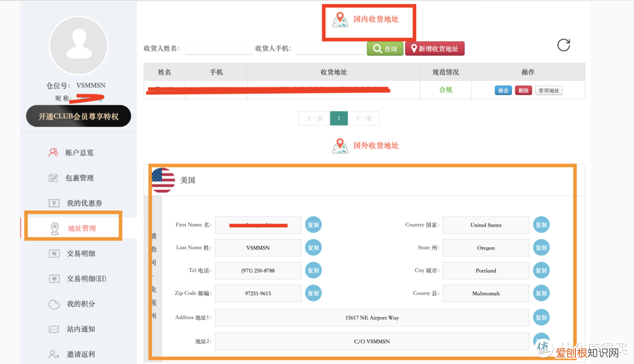The image size is (634, 364).
Task: Set the address as 常用地址
Action: (x=548, y=90)
